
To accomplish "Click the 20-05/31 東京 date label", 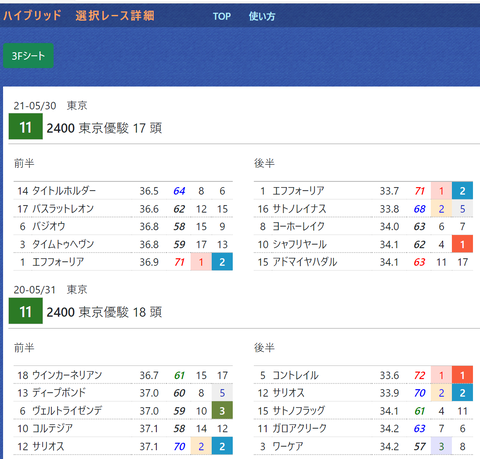I will pyautogui.click(x=50, y=290).
